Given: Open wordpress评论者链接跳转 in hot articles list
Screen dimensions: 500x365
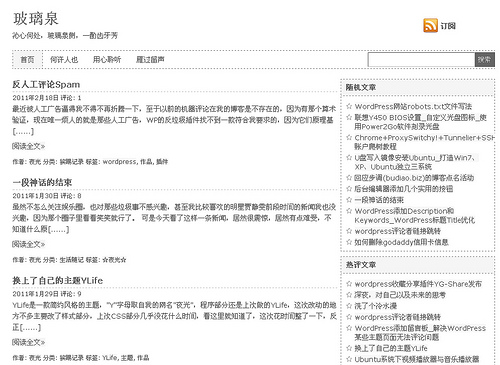Looking at the screenshot, I should 398,317.
